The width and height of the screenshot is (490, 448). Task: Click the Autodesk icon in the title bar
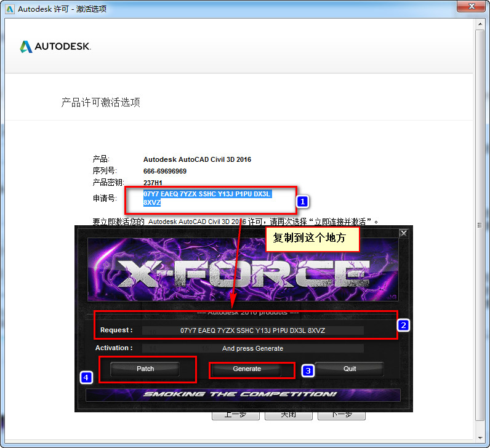(x=10, y=9)
